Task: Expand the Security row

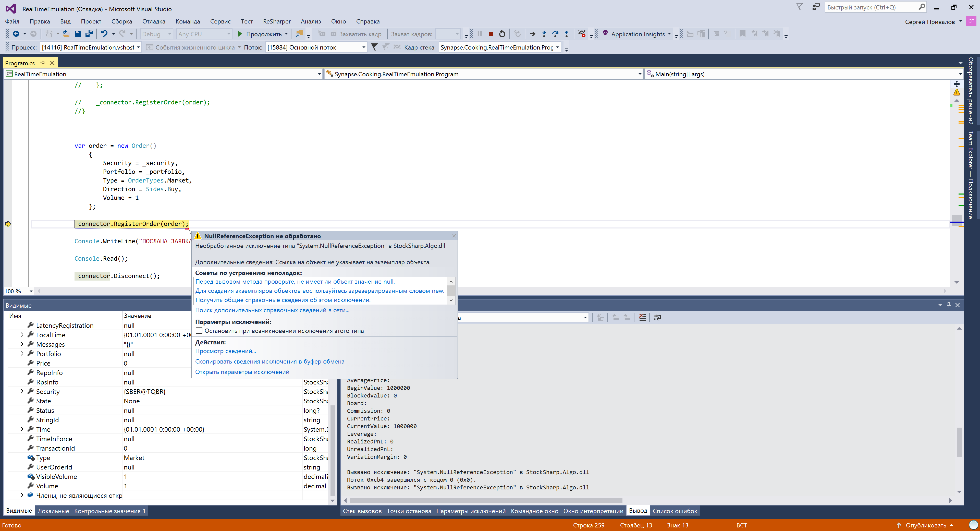Action: click(22, 391)
